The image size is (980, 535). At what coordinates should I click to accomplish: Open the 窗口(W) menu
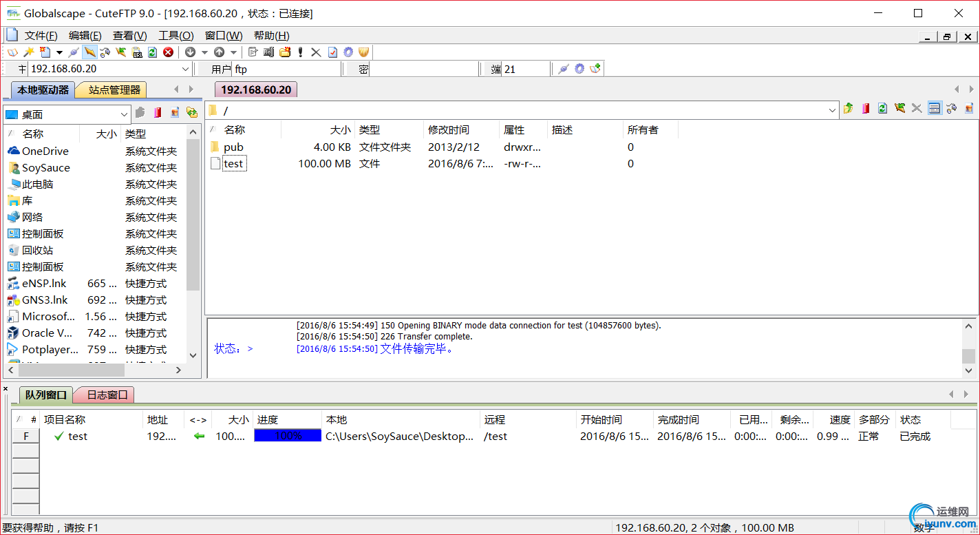click(x=224, y=36)
